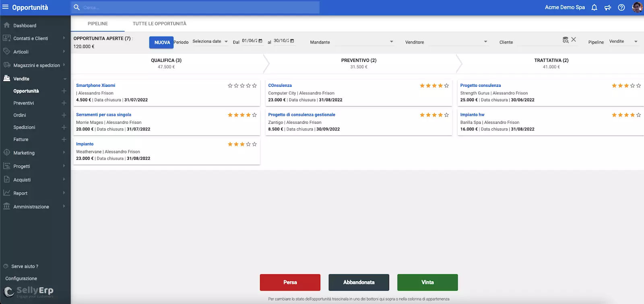Toggle fifth star on COnsulenza card
The width and height of the screenshot is (644, 304).
(446, 86)
